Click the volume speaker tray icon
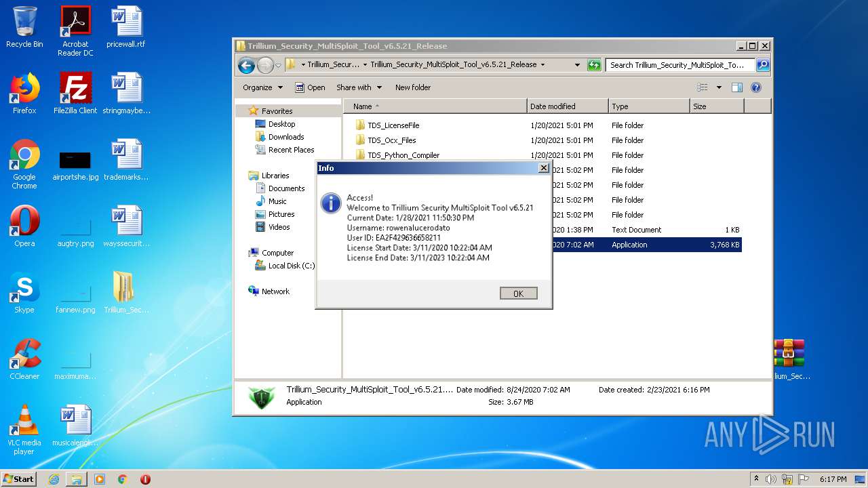 pos(771,479)
